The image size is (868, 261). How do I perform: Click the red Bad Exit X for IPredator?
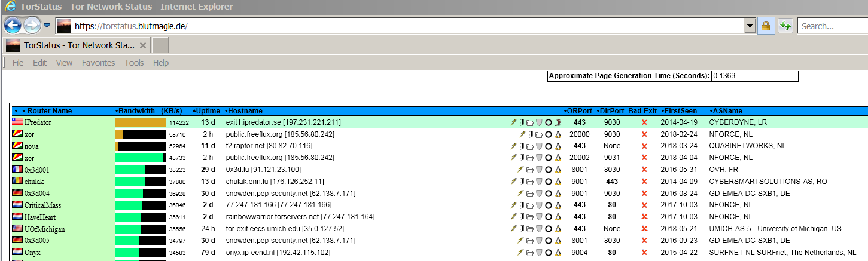coord(644,122)
